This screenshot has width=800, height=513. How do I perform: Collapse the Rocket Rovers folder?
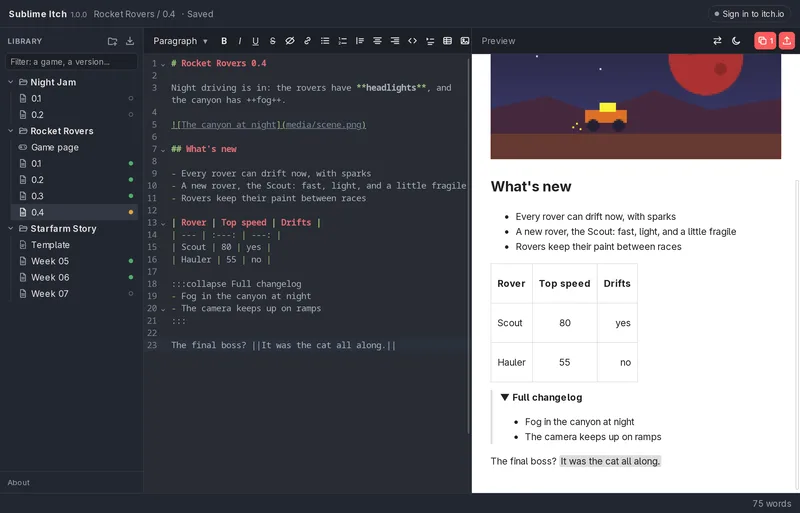(11, 131)
